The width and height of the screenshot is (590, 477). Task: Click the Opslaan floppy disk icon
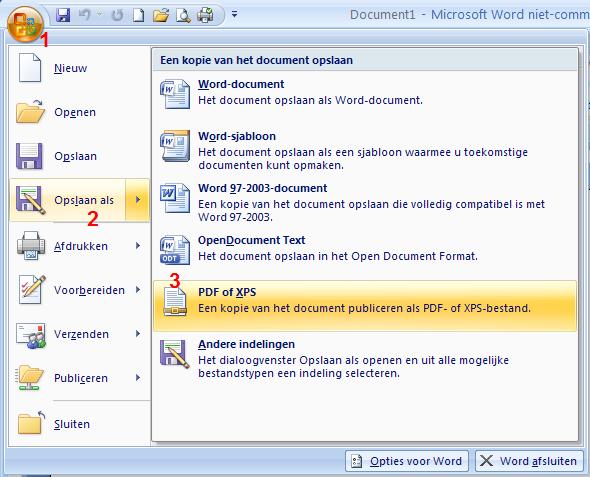(x=29, y=156)
